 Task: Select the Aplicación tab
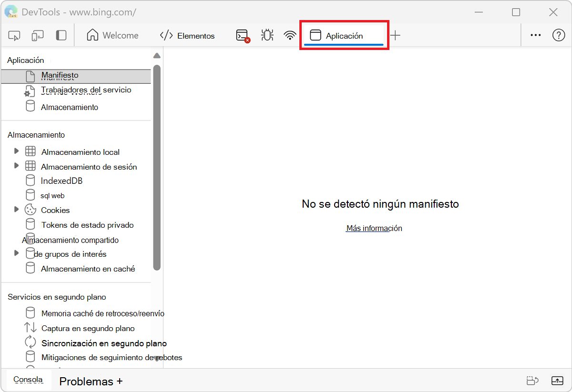(x=344, y=36)
